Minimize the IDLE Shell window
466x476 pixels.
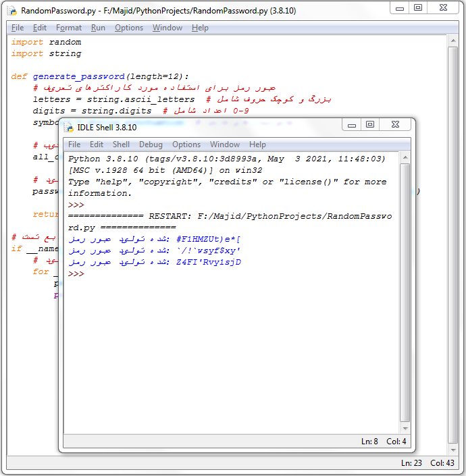coord(352,124)
